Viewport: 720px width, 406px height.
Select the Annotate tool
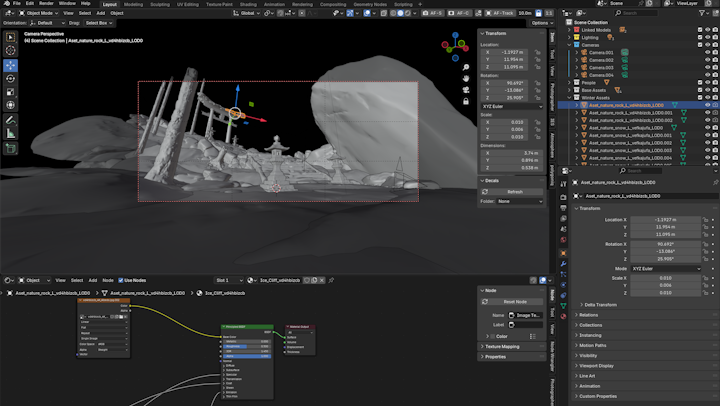coord(10,120)
